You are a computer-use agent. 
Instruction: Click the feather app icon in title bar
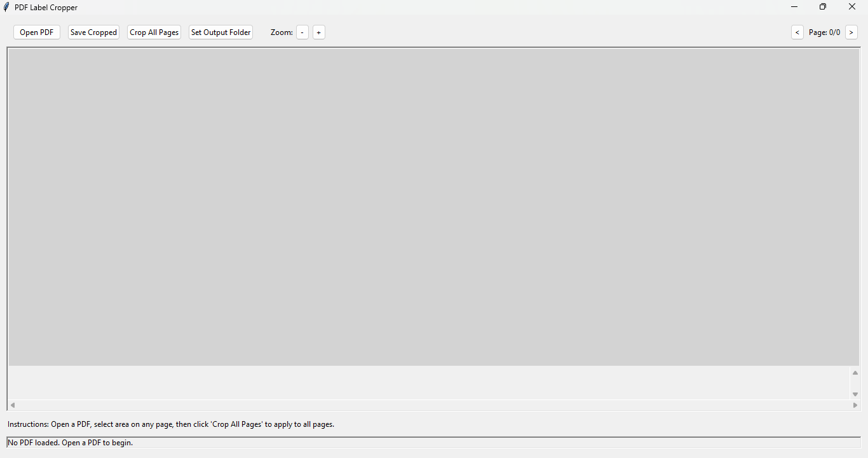(x=7, y=7)
